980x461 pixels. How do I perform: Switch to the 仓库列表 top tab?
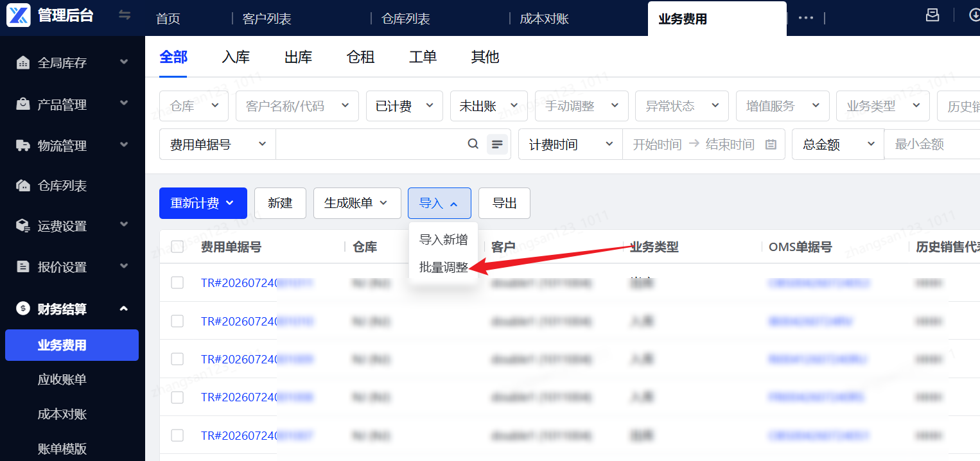406,19
